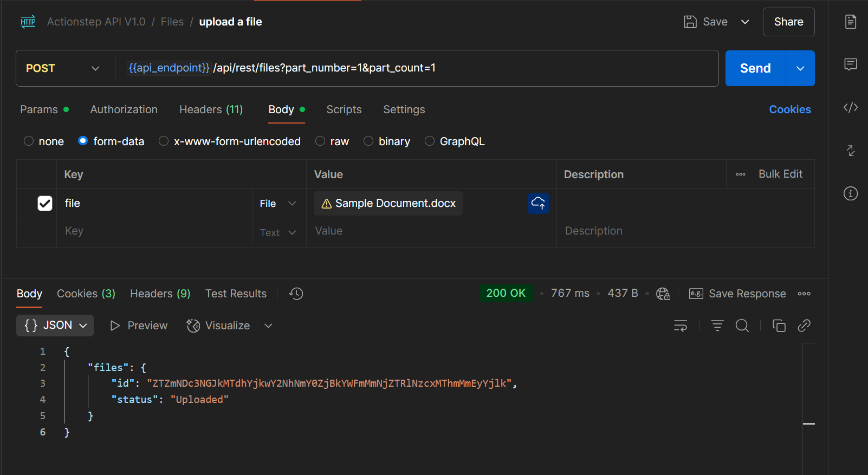Image resolution: width=868 pixels, height=475 pixels.
Task: Open the Comments icon in right sidebar
Action: click(x=851, y=64)
